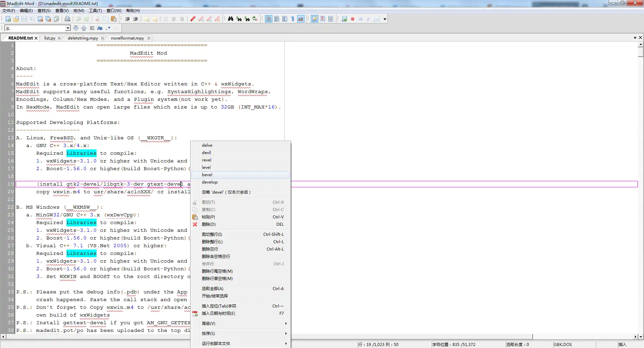Click the Comment lines toolbar icon
Image resolution: width=644 pixels, height=348 pixels.
pyautogui.click(x=147, y=19)
